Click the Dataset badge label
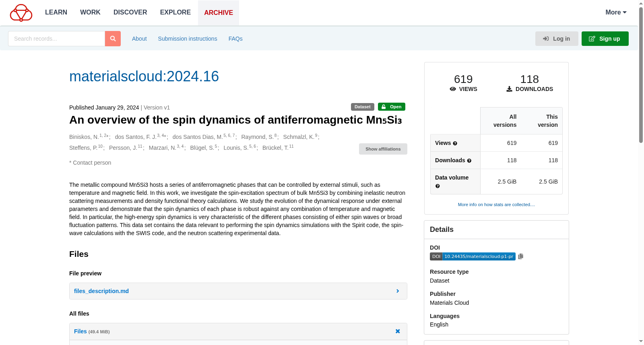This screenshot has height=345, width=644. (363, 107)
